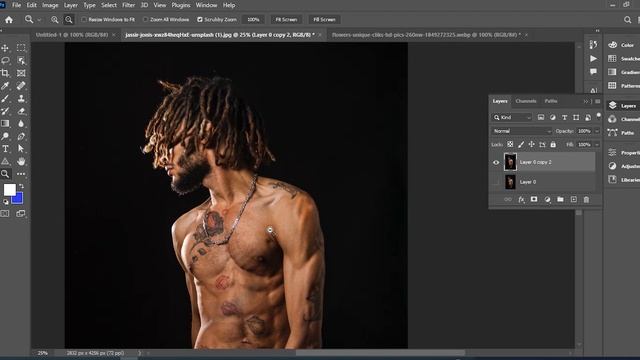This screenshot has height=360, width=640.
Task: Create a new group folder
Action: click(560, 200)
